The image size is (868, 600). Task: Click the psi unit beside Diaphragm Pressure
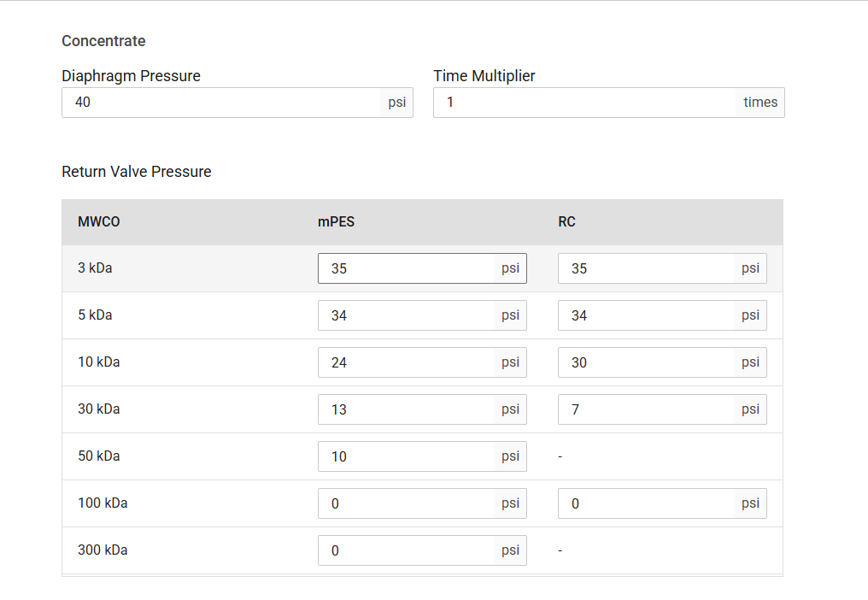[x=397, y=103]
